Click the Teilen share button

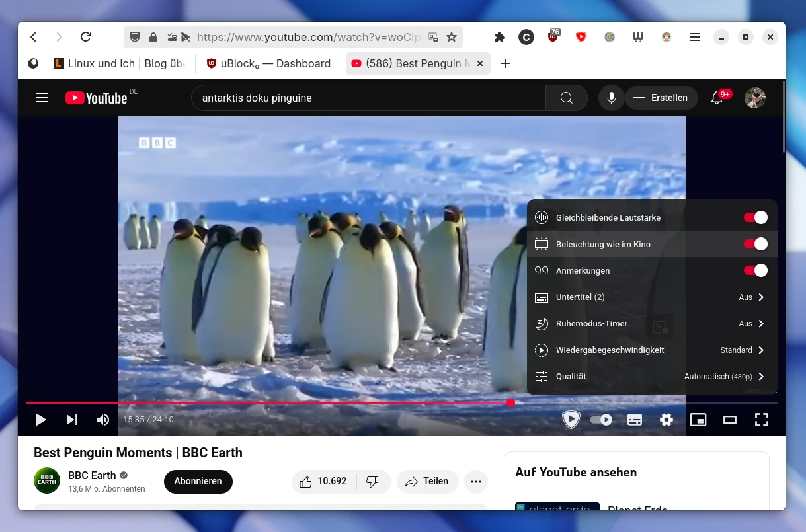pyautogui.click(x=427, y=481)
